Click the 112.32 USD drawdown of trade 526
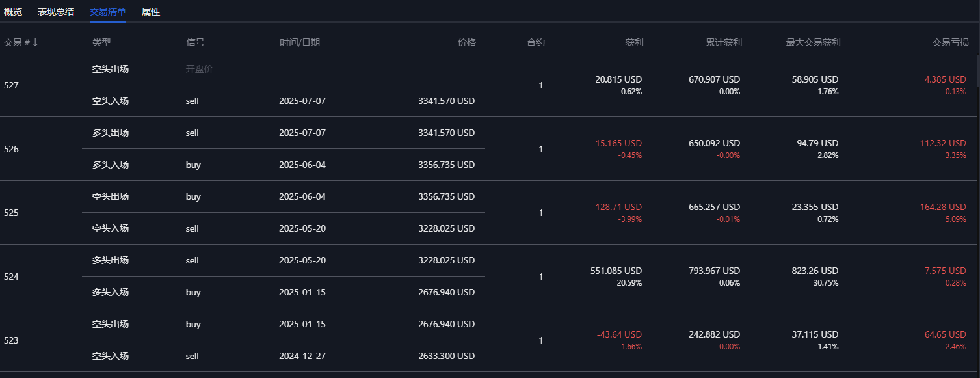Screen dimensions: 980x378 pyautogui.click(x=943, y=143)
